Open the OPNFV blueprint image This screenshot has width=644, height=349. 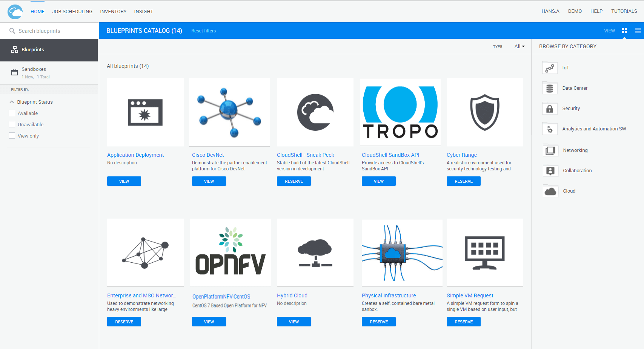(x=231, y=253)
